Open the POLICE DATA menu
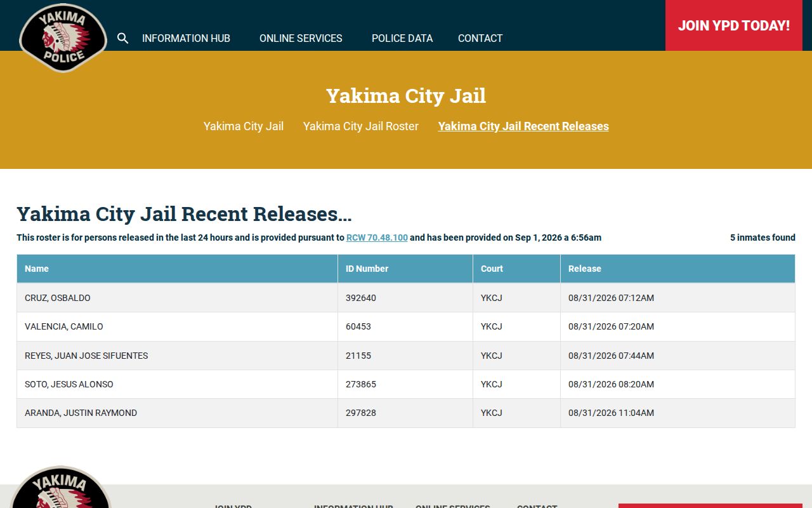The height and width of the screenshot is (508, 812). (x=402, y=38)
